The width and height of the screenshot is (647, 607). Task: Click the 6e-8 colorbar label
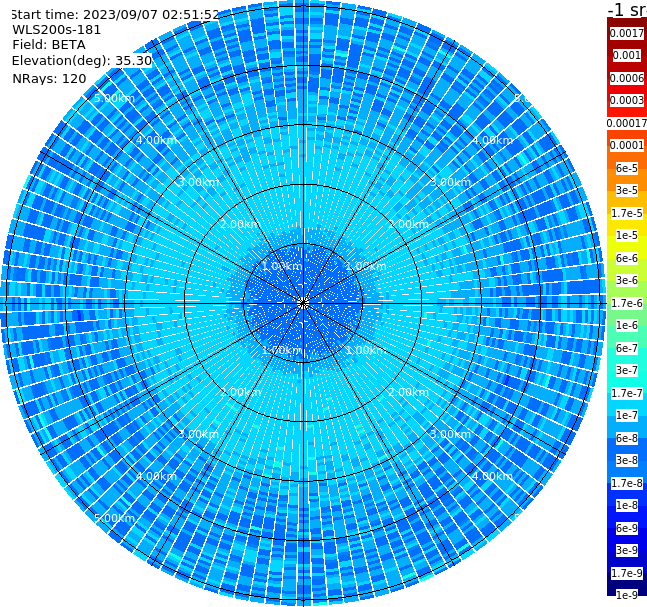coord(627,438)
